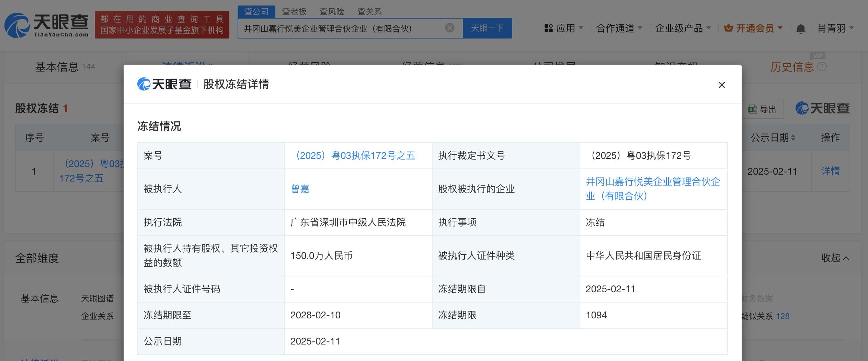
Task: Open case link (2025)粤03执保172号之五 in dialog
Action: pyautogui.click(x=355, y=156)
